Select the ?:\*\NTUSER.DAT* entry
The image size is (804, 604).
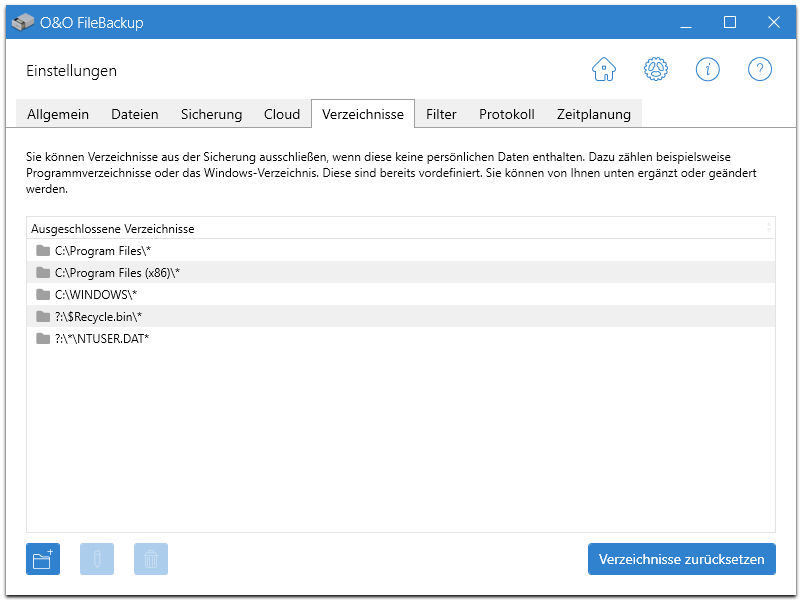click(400, 339)
